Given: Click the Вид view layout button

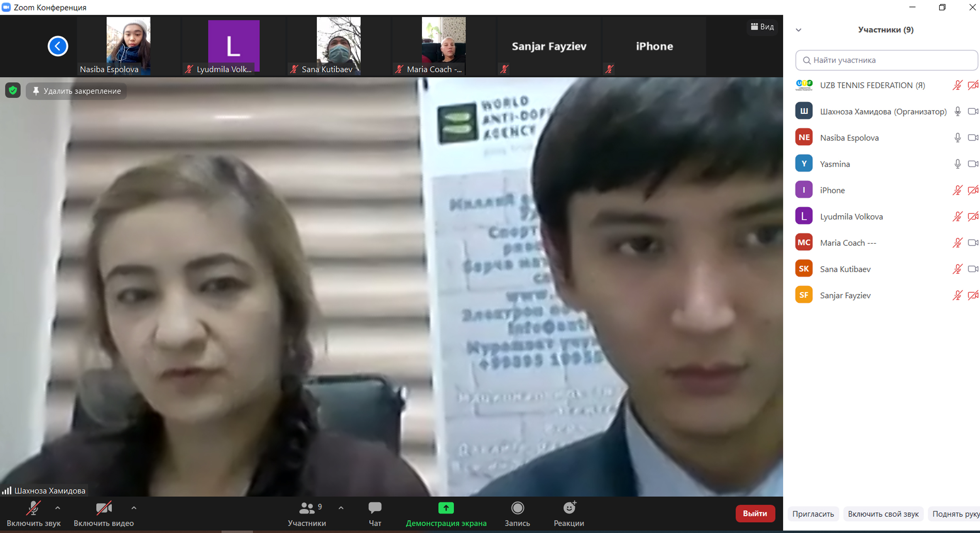Looking at the screenshot, I should [x=762, y=27].
